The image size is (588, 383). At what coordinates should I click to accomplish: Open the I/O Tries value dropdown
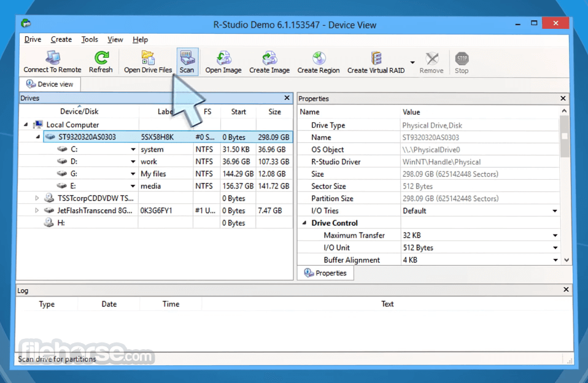[x=555, y=211]
